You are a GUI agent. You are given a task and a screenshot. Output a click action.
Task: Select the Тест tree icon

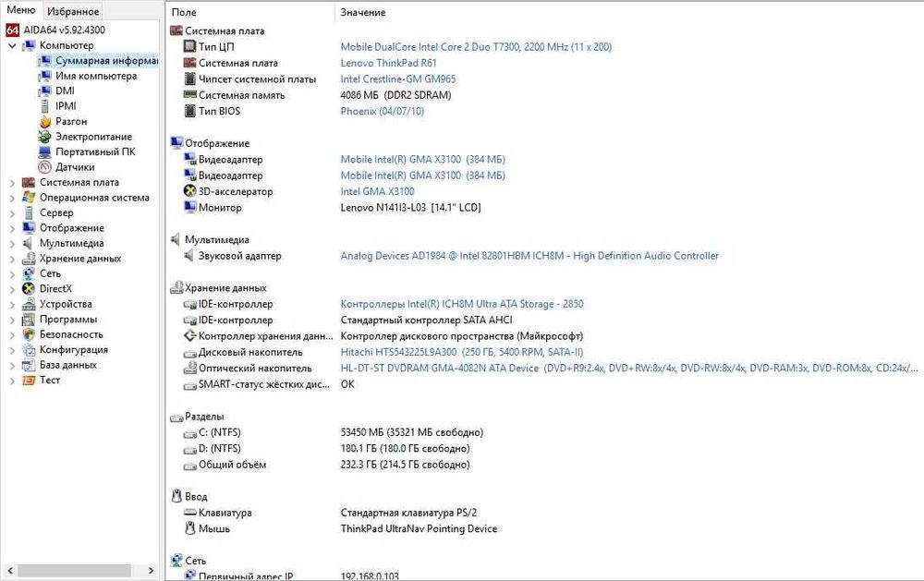click(x=29, y=381)
